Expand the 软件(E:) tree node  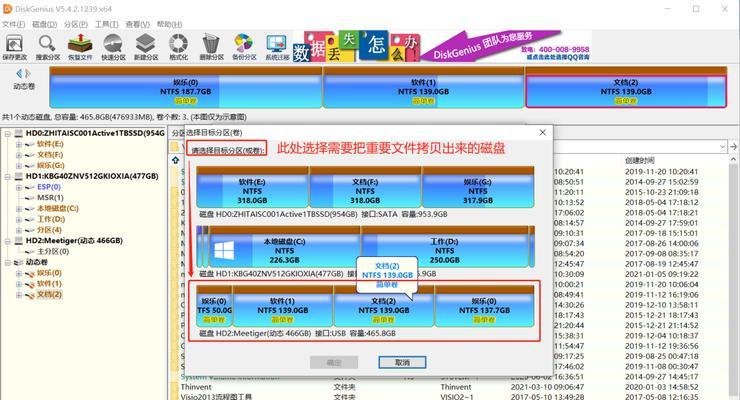point(18,144)
